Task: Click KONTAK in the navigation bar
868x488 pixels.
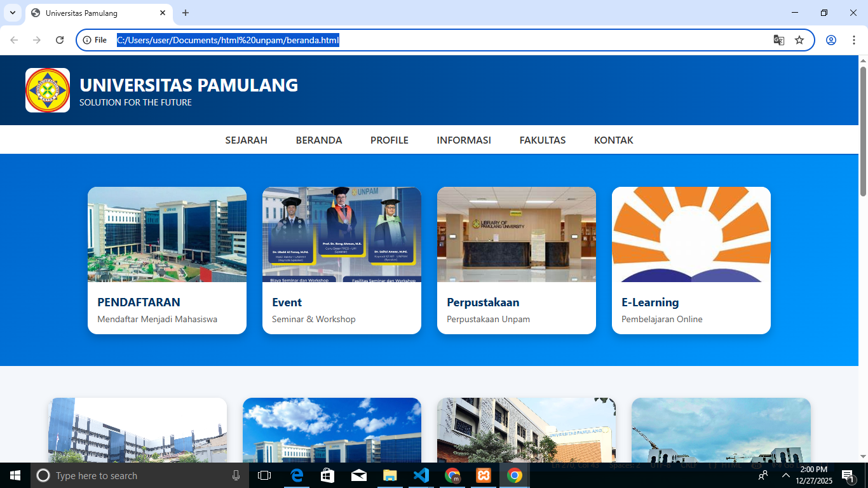Action: point(614,140)
